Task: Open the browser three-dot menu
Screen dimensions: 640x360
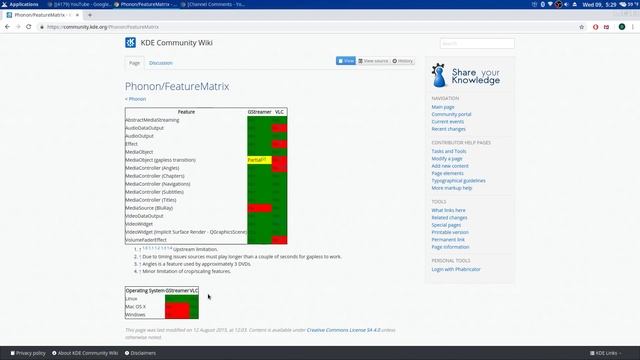Action: tap(633, 27)
